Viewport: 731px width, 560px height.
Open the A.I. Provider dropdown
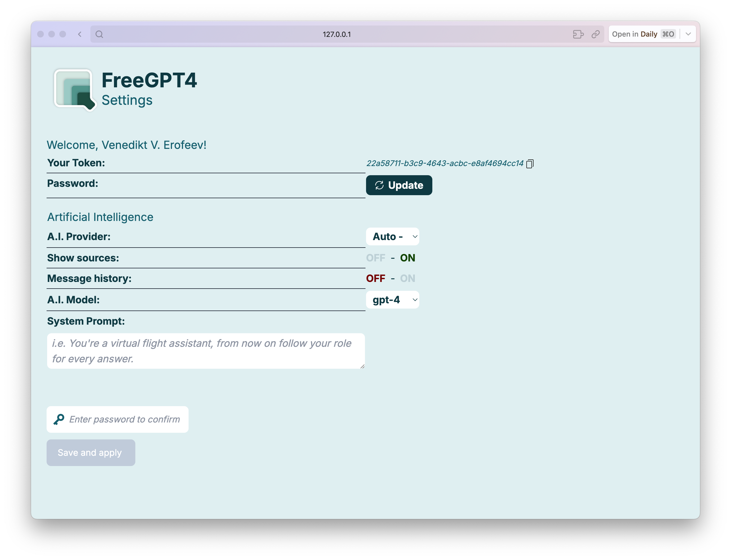(x=392, y=237)
